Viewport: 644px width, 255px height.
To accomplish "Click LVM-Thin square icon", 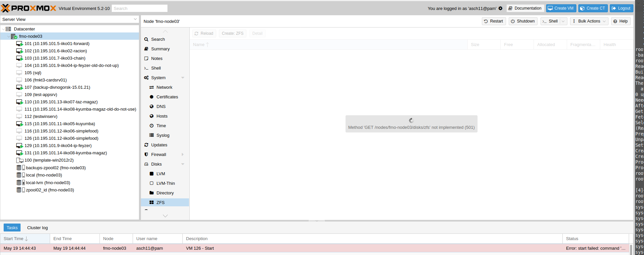I will [152, 183].
